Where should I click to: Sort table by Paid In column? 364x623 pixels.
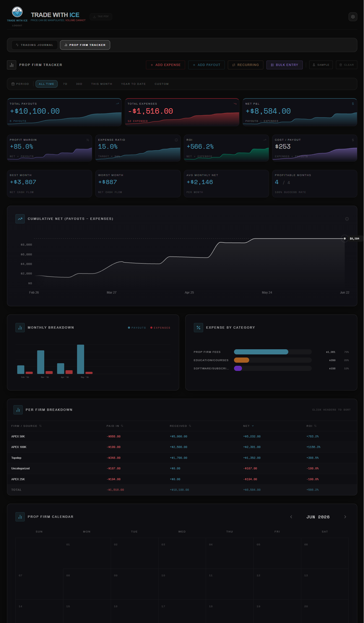coord(115,426)
